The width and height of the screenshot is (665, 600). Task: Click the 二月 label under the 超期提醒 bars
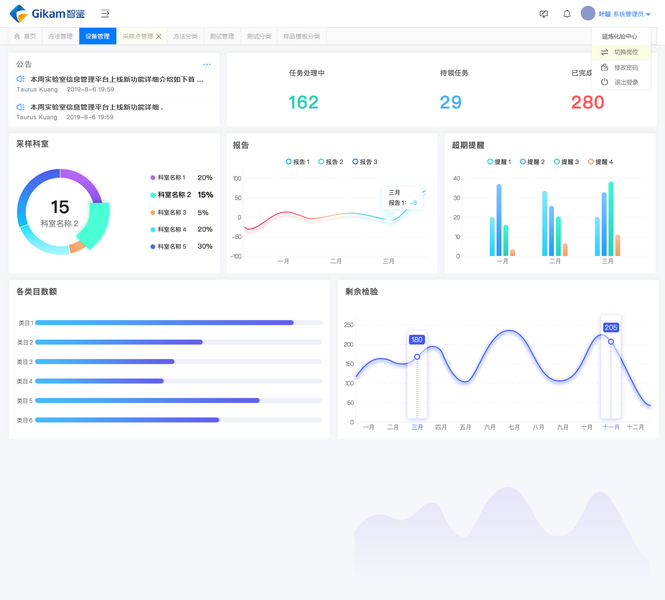[555, 261]
